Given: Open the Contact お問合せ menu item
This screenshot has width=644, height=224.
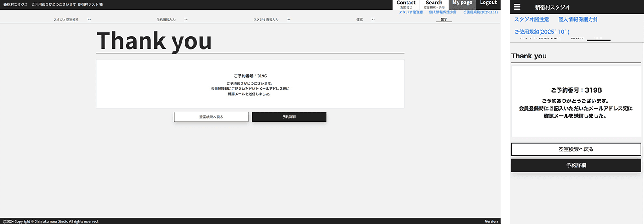Looking at the screenshot, I should coord(406,4).
